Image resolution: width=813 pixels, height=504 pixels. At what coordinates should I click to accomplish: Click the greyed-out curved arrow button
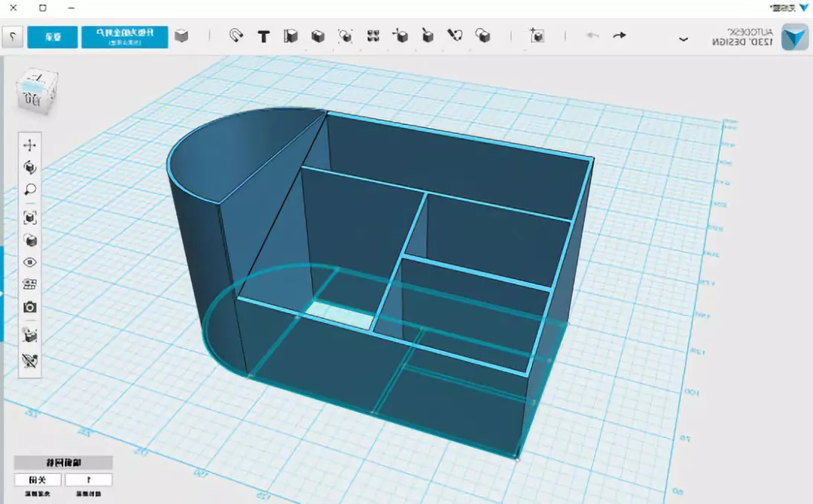(592, 36)
